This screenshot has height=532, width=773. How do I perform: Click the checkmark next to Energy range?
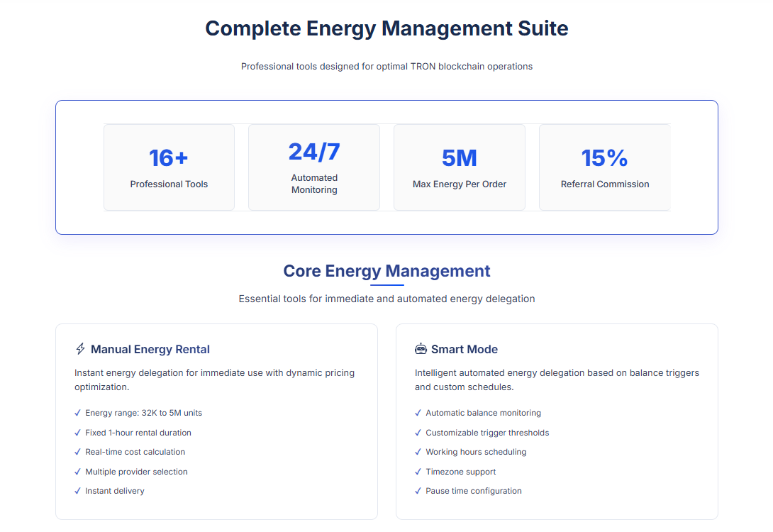(x=77, y=413)
